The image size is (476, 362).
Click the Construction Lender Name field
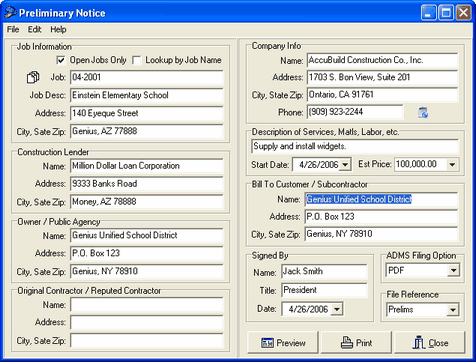click(x=147, y=166)
